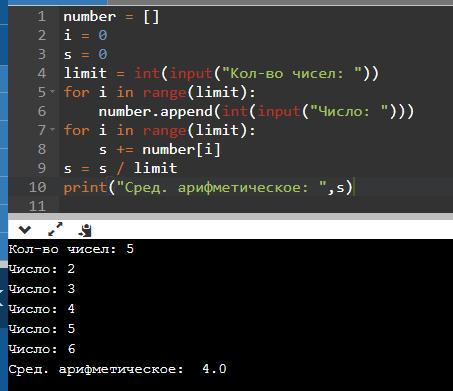
Task: Click the 's = s / limit' line
Action: [x=120, y=168]
